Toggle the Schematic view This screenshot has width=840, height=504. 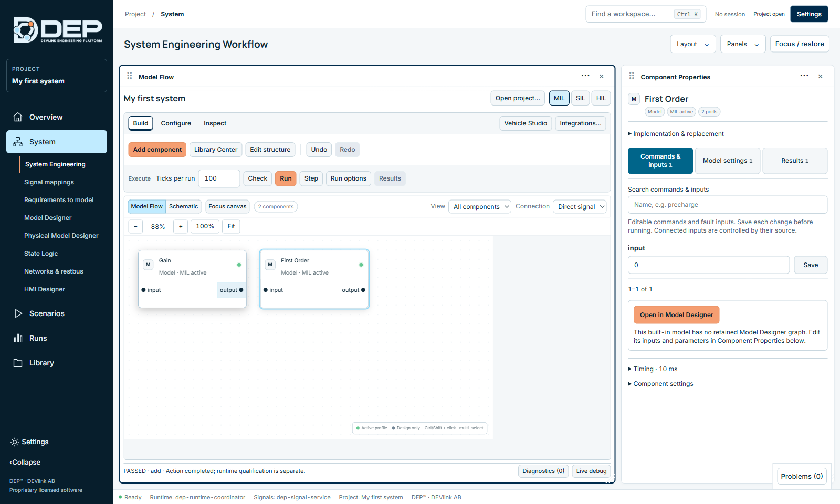pyautogui.click(x=183, y=206)
